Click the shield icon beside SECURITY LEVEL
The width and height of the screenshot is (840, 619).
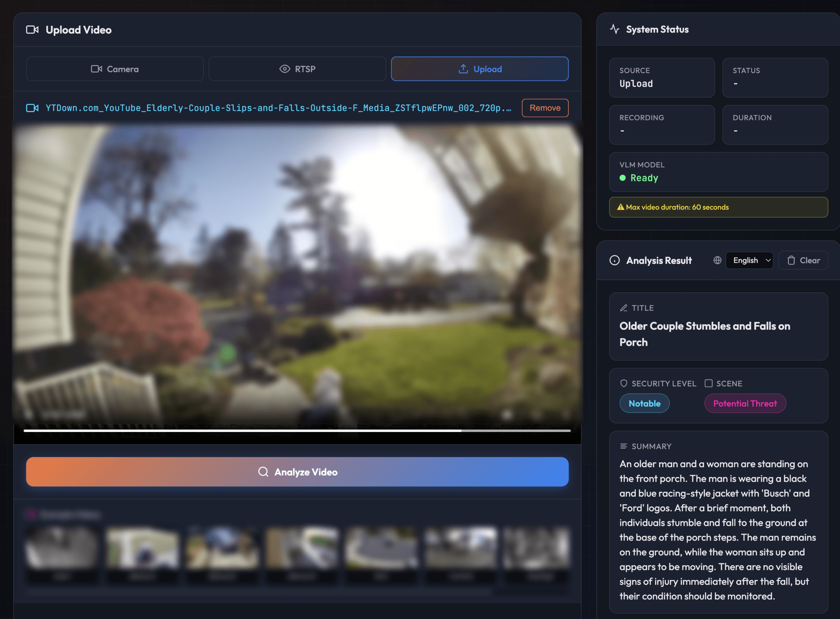click(624, 383)
